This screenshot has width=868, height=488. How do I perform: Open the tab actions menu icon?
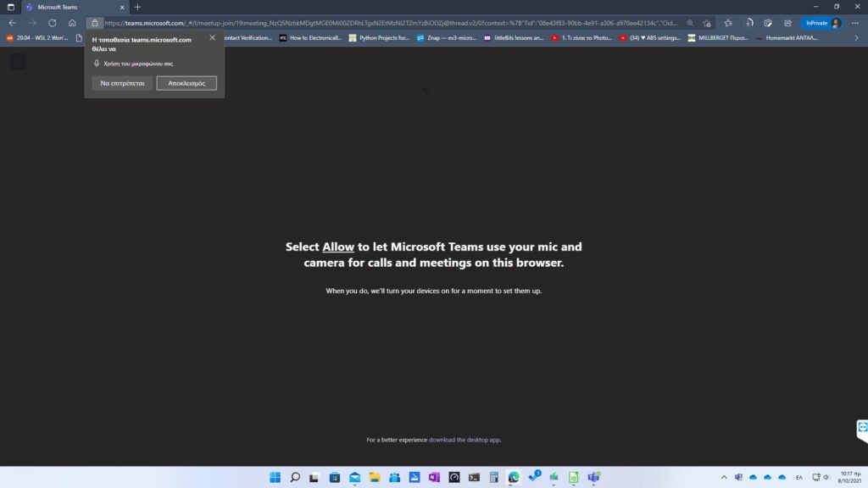click(10, 7)
